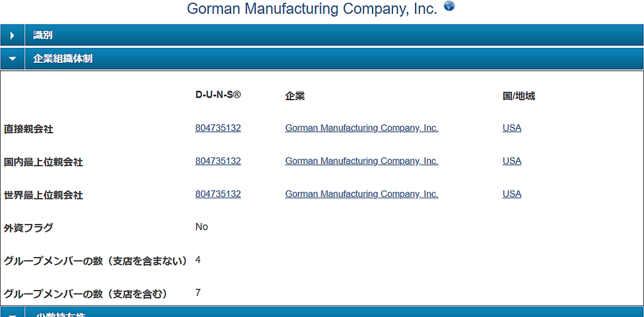
Task: Click USA link in 直接親会社 row
Action: click(x=512, y=128)
